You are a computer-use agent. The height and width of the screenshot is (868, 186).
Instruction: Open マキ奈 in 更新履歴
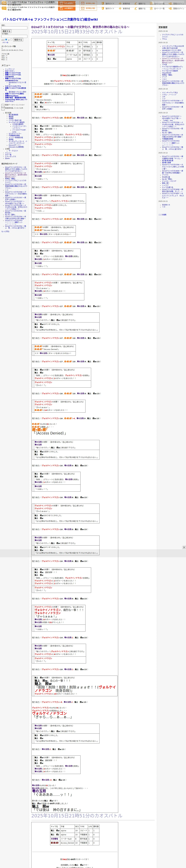point(164,65)
